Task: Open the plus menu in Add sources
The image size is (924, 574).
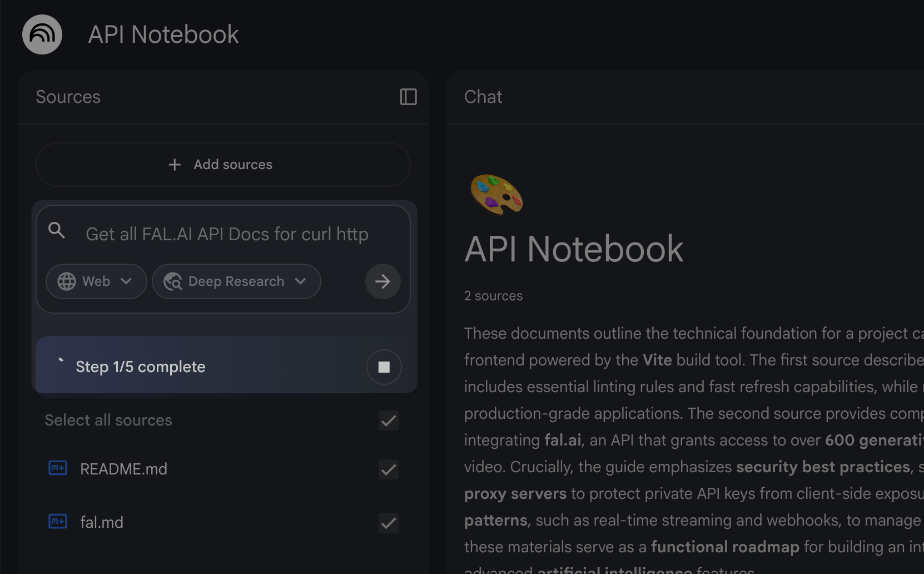Action: [x=173, y=165]
